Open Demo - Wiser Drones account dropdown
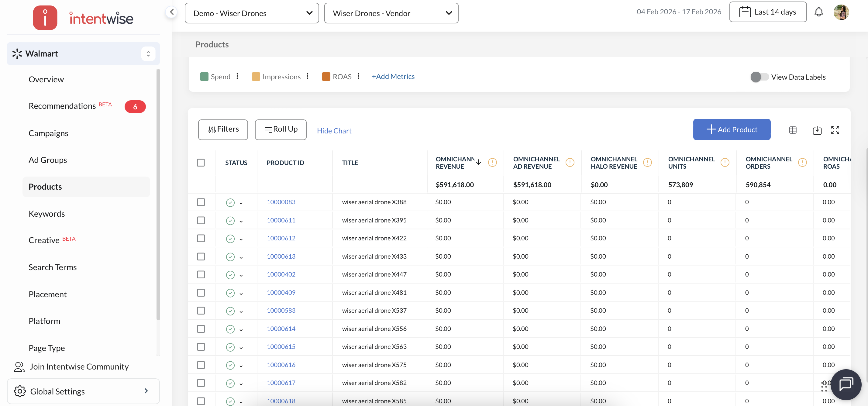868x406 pixels. click(252, 13)
